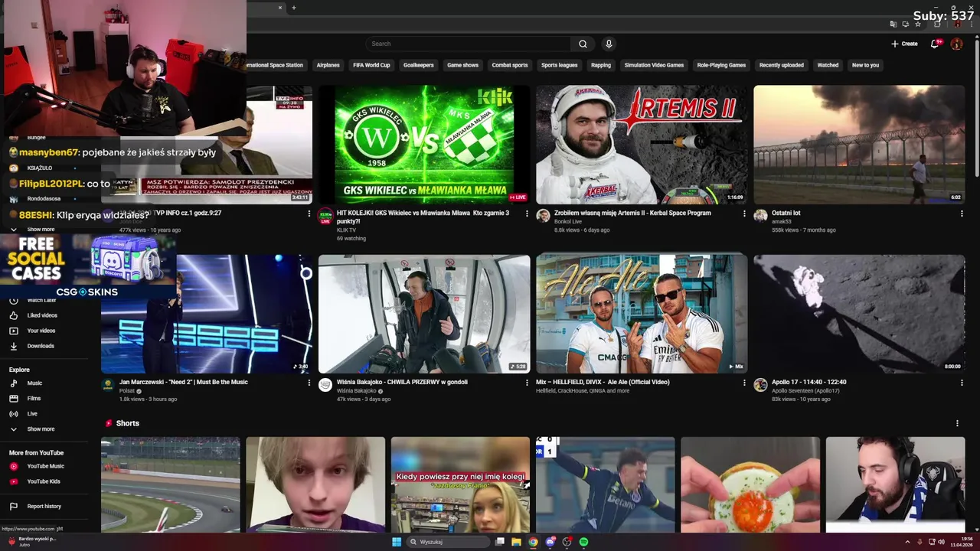Click the Windows taskbar Wyszukaj search box
Screen dimensions: 980x551
(448, 542)
